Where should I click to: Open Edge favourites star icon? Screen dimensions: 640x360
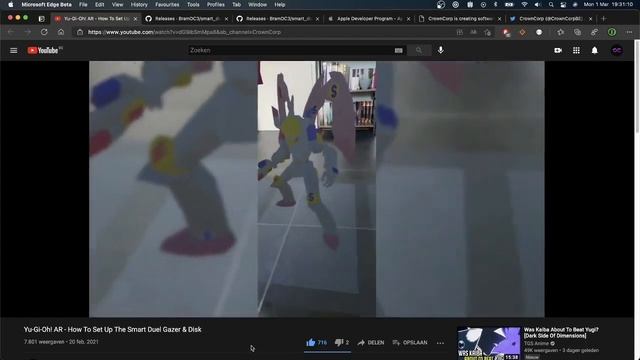point(560,32)
